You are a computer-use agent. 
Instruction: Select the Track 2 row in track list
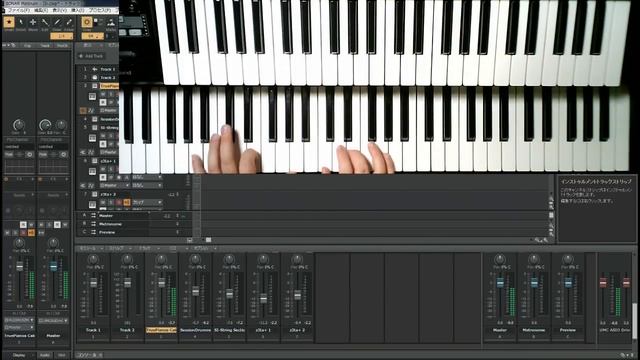[x=98, y=78]
